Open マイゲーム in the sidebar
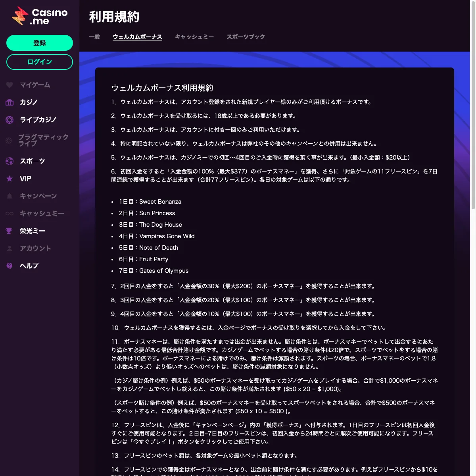Image resolution: width=476 pixels, height=476 pixels. coord(35,85)
